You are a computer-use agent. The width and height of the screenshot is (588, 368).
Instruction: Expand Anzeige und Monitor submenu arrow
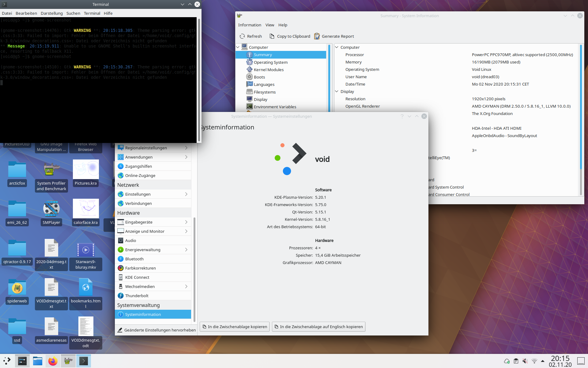(x=186, y=231)
